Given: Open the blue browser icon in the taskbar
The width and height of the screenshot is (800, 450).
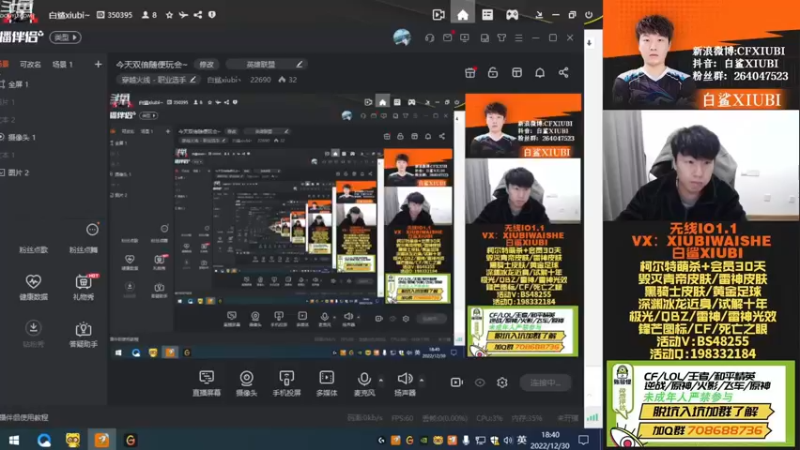Looking at the screenshot, I should 44,440.
